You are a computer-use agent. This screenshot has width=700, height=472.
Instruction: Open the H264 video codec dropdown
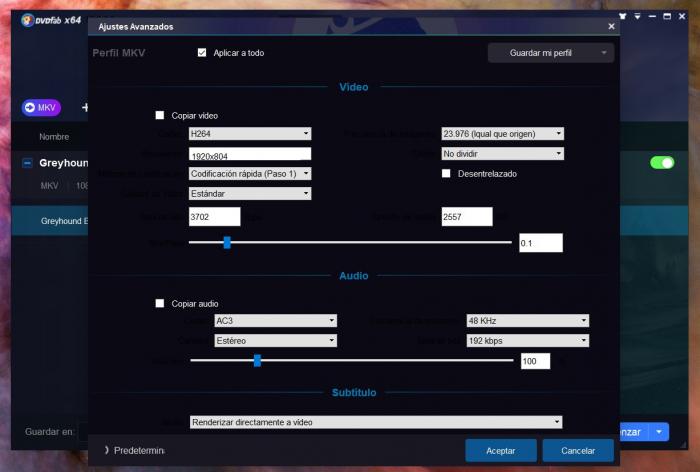tap(250, 134)
